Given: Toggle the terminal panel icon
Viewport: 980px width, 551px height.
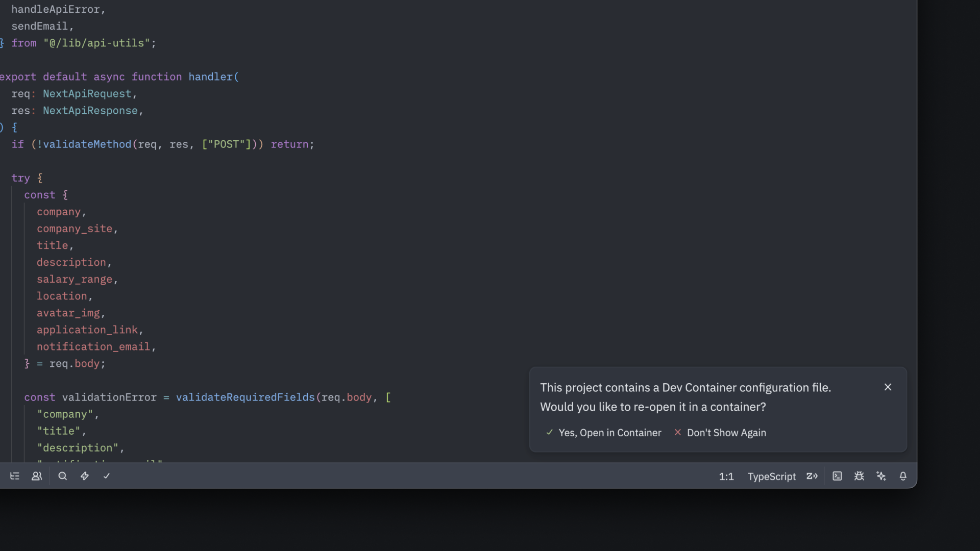Looking at the screenshot, I should click(x=837, y=476).
